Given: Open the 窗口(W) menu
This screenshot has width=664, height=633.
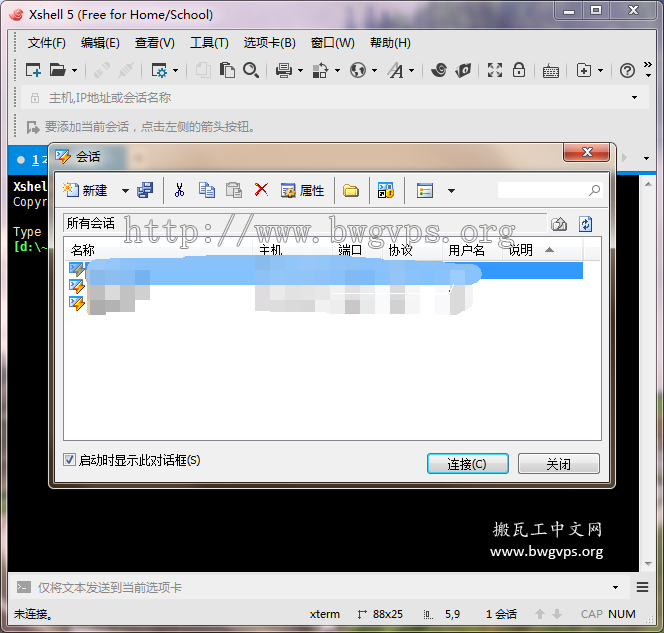Looking at the screenshot, I should click(332, 43).
